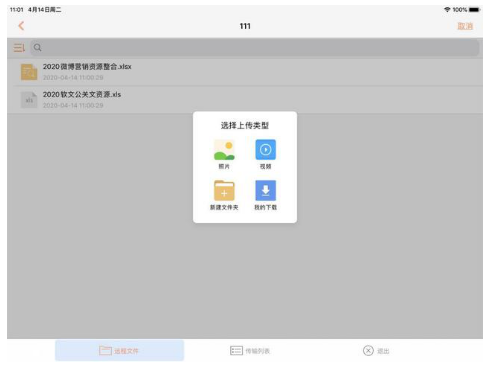Click the Wi-Fi status icon
Image resolution: width=483 pixels, height=386 pixels.
(447, 10)
